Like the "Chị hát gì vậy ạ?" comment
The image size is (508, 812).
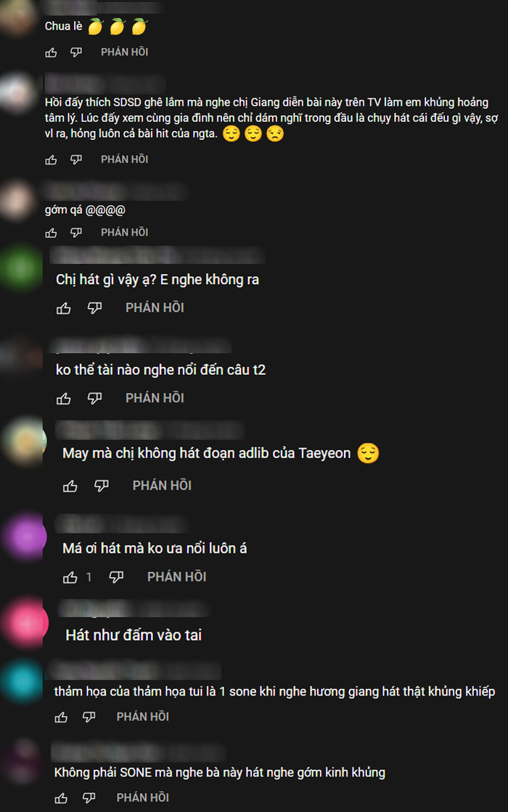point(64,308)
